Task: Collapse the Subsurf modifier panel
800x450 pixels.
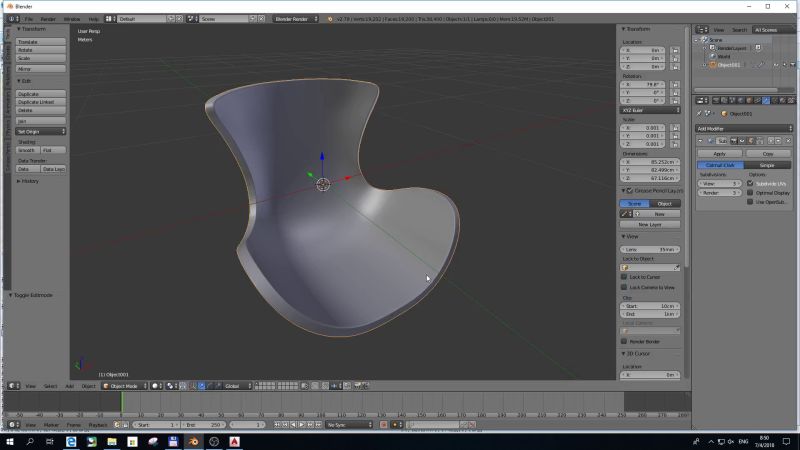Action: tap(701, 140)
